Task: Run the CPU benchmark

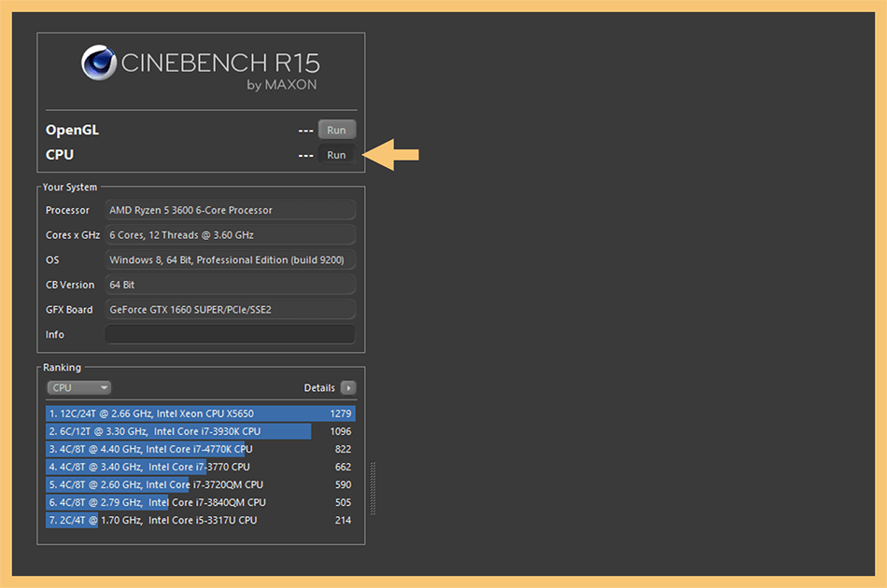Action: [x=336, y=155]
